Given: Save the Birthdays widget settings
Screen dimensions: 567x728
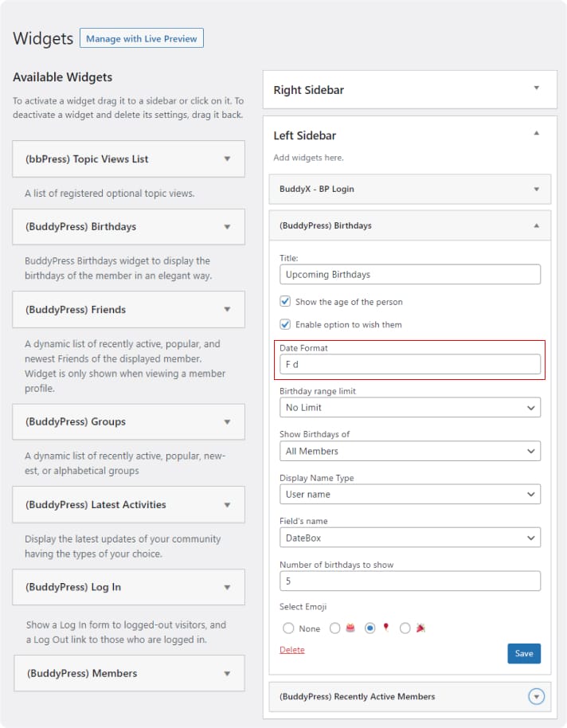Looking at the screenshot, I should 524,653.
